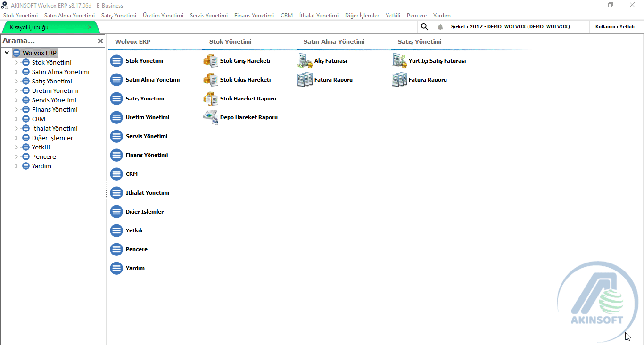644x345 pixels.
Task: Expand Satın Alma Yönetimi tree node
Action: [16, 72]
